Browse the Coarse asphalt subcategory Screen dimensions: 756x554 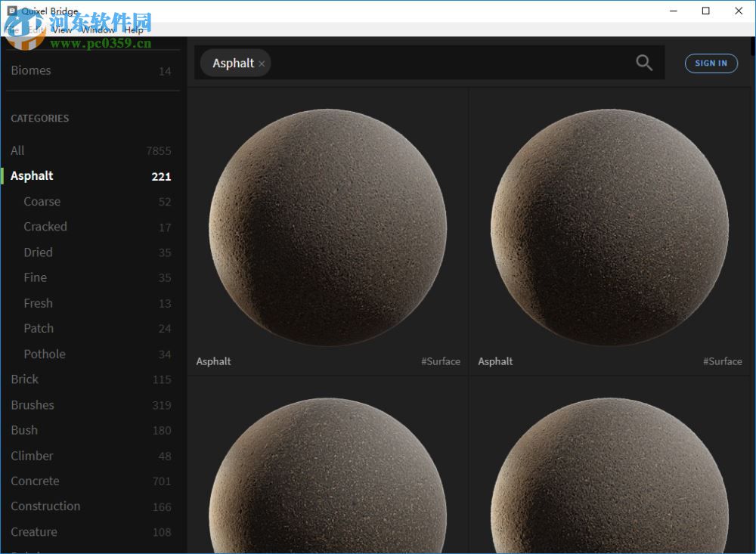42,202
